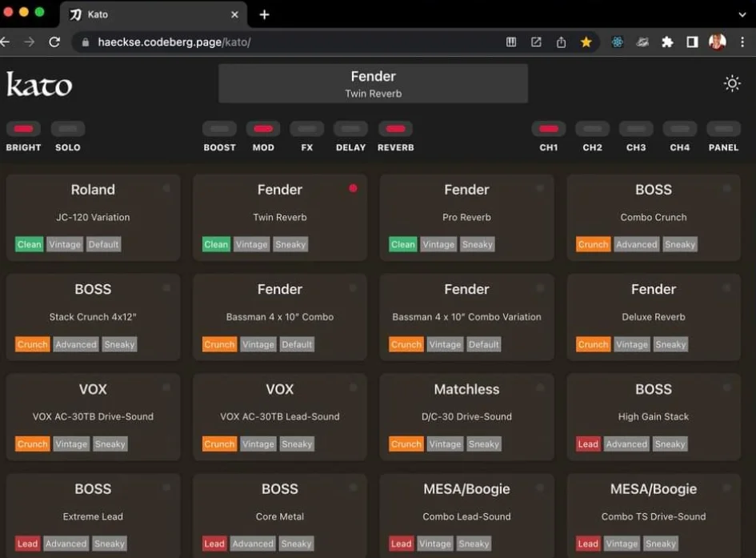Select channel CH4
This screenshot has height=558, width=756.
(680, 129)
